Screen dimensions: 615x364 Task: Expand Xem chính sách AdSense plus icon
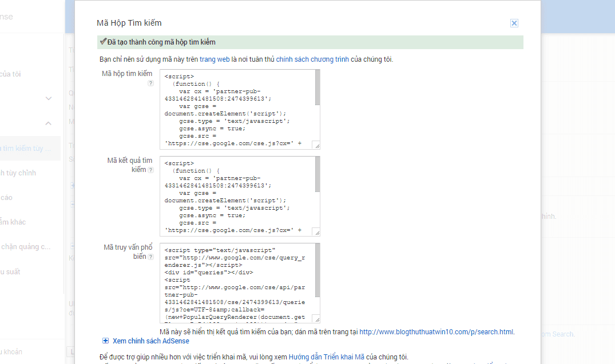tap(105, 341)
